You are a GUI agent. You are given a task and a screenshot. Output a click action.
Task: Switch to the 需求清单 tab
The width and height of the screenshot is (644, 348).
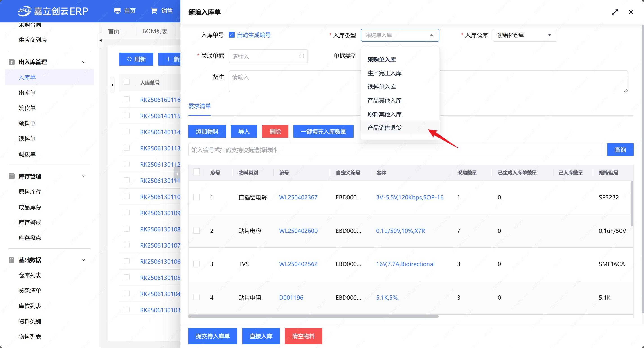[199, 106]
